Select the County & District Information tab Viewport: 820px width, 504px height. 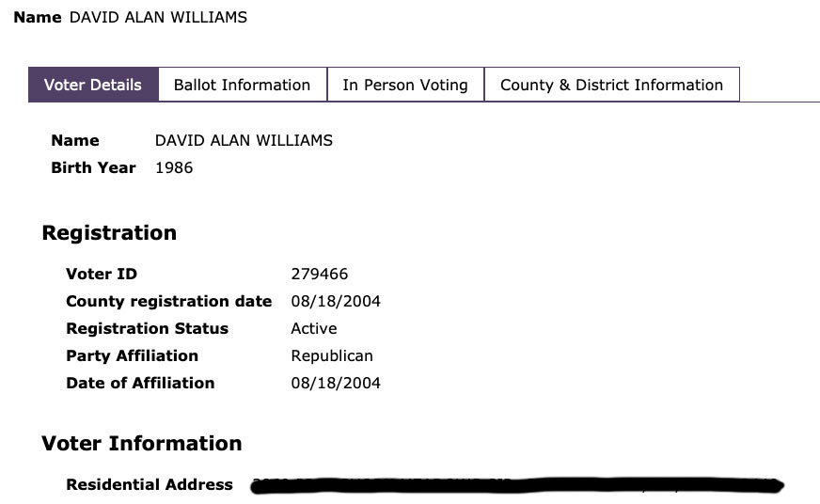tap(611, 85)
